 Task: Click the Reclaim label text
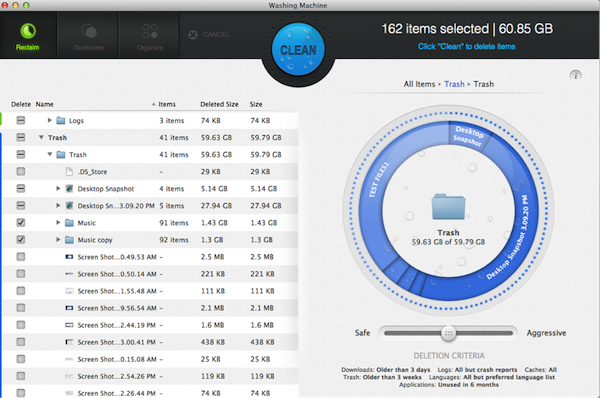tap(28, 47)
